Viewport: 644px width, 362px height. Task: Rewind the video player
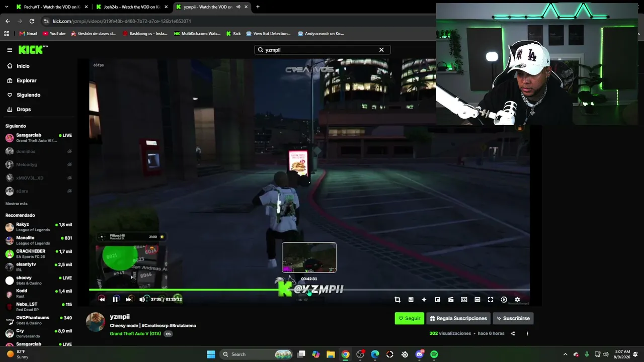click(x=102, y=299)
